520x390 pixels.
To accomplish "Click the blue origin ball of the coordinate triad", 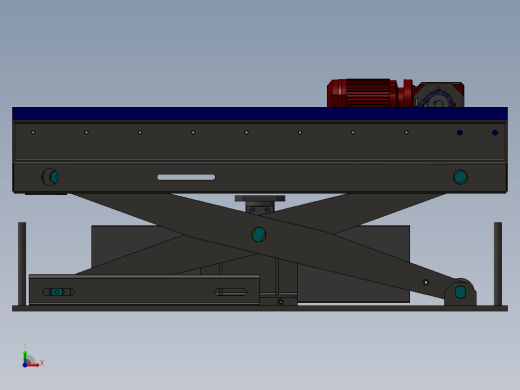I will [25, 365].
